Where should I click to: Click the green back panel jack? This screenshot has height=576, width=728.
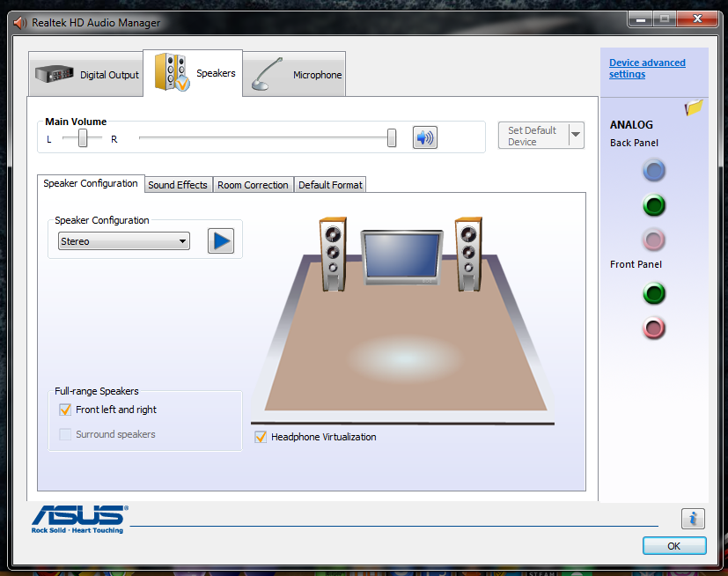653,206
